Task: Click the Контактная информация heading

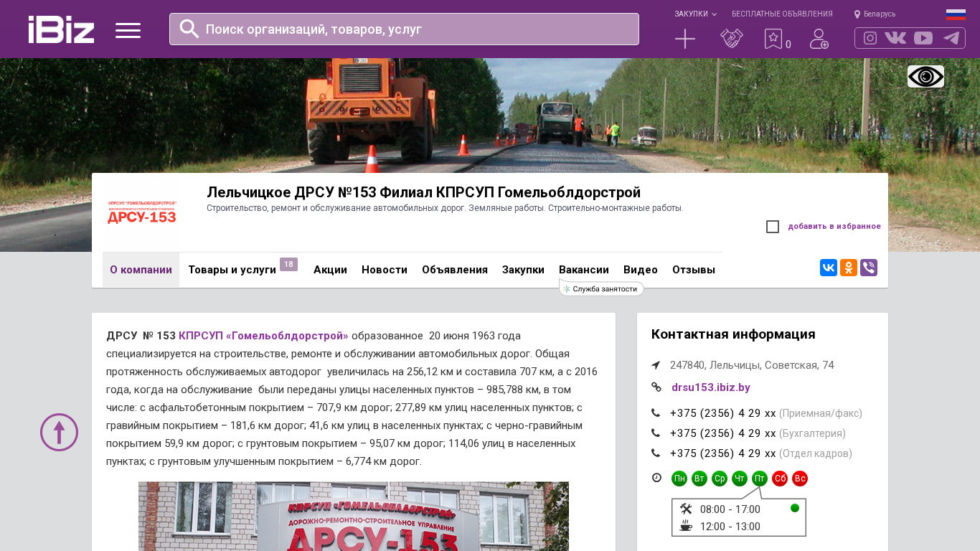Action: coord(733,334)
